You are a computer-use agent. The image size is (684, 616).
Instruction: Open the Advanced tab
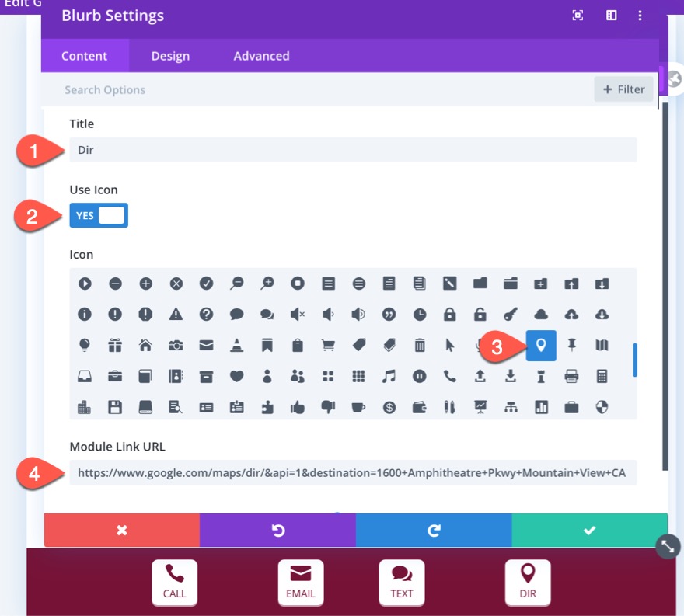pos(260,56)
